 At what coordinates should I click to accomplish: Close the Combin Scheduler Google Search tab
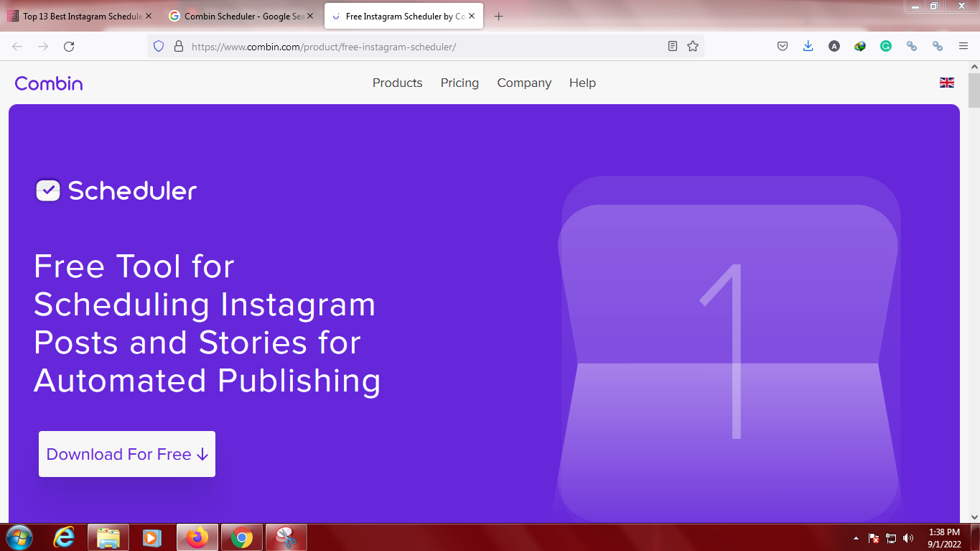coord(310,16)
